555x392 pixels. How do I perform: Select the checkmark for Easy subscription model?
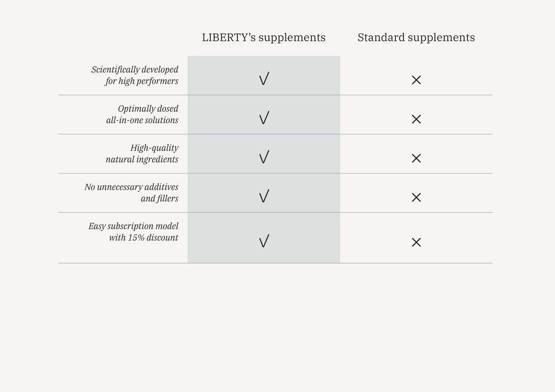pos(264,241)
